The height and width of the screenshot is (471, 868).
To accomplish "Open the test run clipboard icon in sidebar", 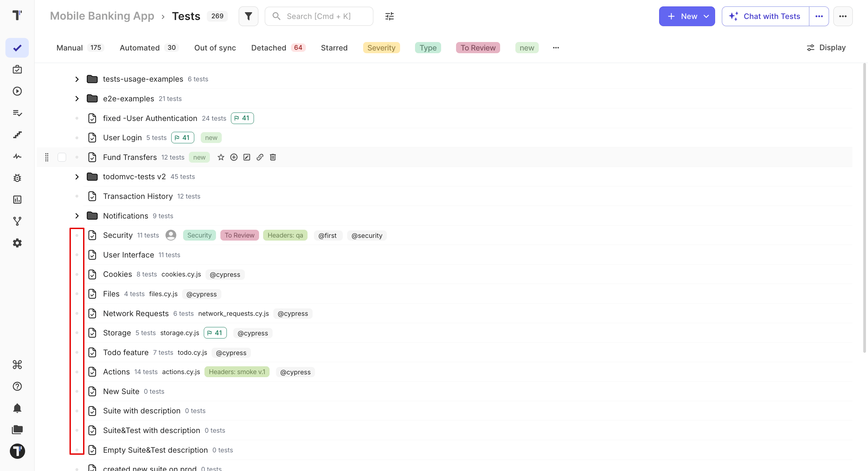I will coord(17,69).
